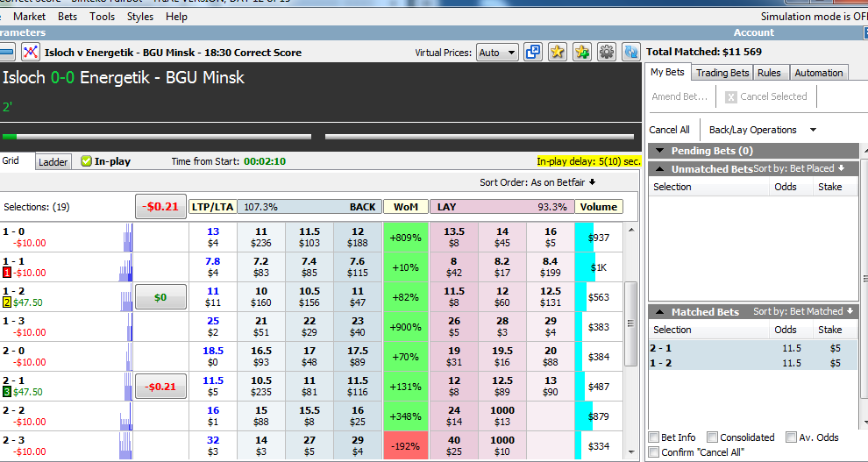
Task: Back 1 - 1 at odds 7.6
Action: pyautogui.click(x=358, y=267)
